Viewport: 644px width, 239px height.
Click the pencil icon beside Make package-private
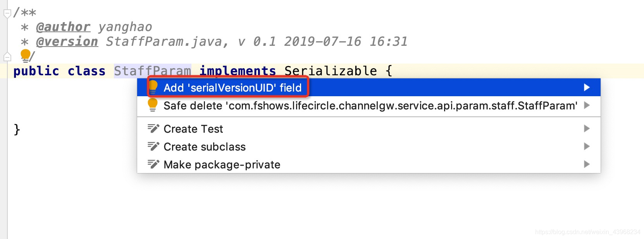153,165
